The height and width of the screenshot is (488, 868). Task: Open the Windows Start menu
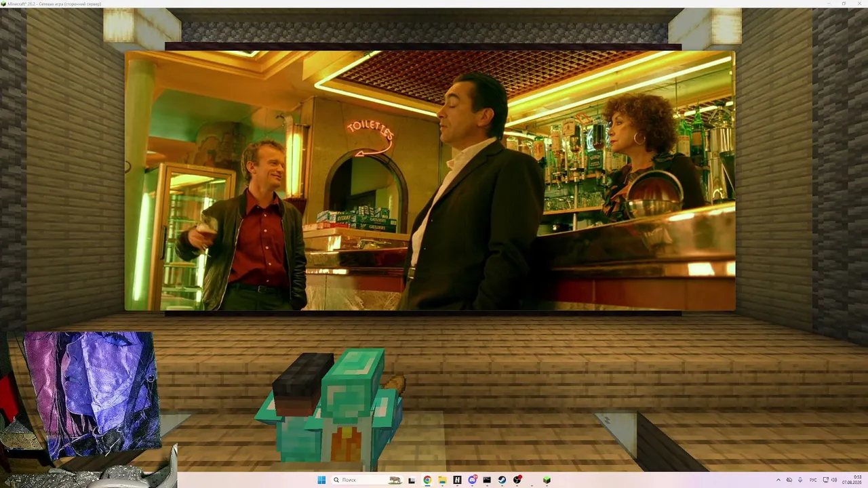click(x=321, y=480)
